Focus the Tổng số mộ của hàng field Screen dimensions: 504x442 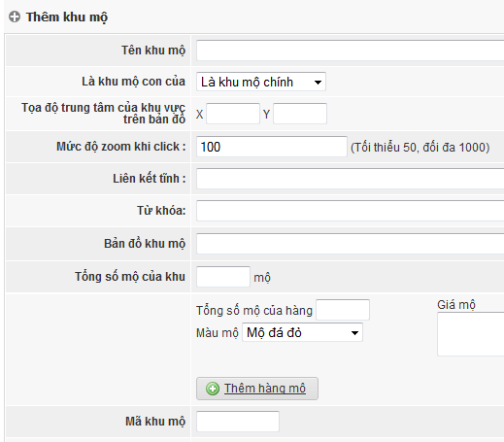click(343, 310)
